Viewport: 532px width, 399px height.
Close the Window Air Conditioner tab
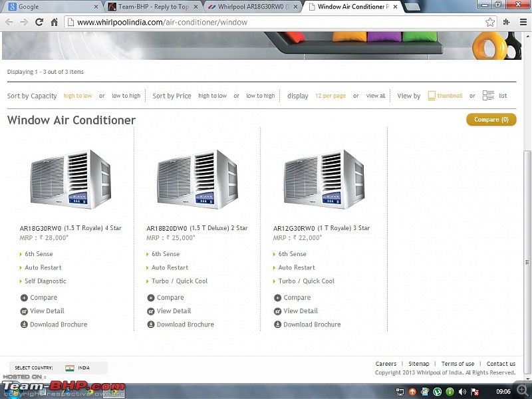point(395,7)
